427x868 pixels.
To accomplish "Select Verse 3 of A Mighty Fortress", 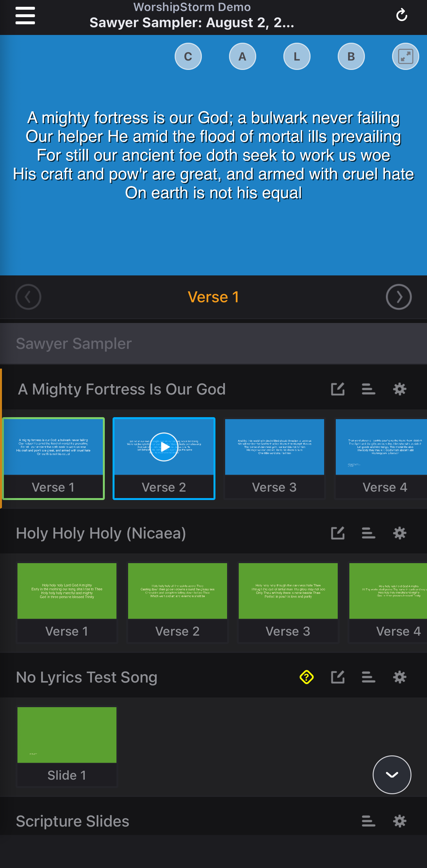I will tap(274, 458).
